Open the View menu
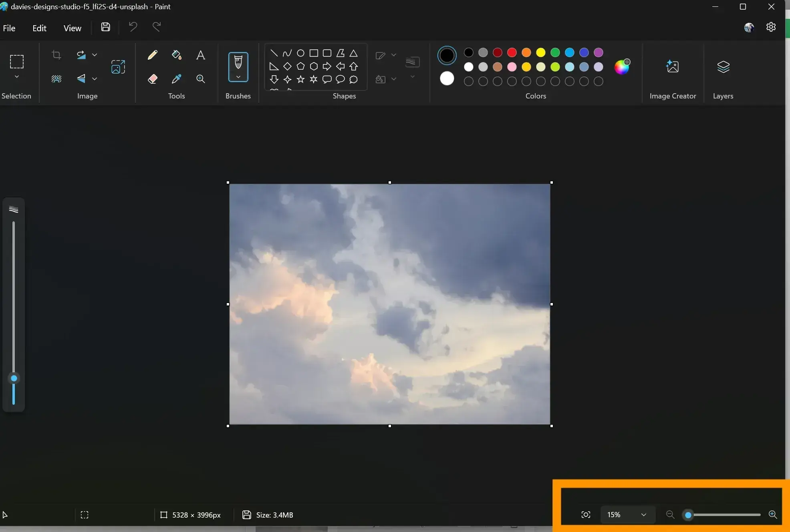The width and height of the screenshot is (790, 532). [73, 28]
